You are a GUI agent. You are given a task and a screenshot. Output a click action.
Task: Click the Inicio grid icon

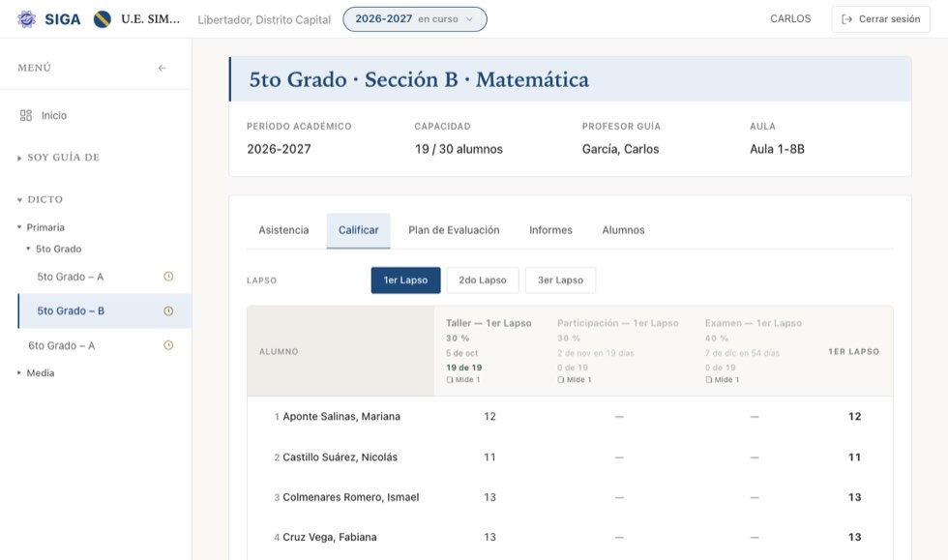(26, 115)
